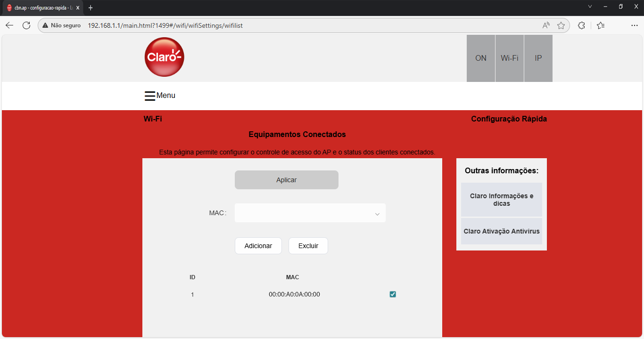Open the tab search chevron

tap(590, 7)
